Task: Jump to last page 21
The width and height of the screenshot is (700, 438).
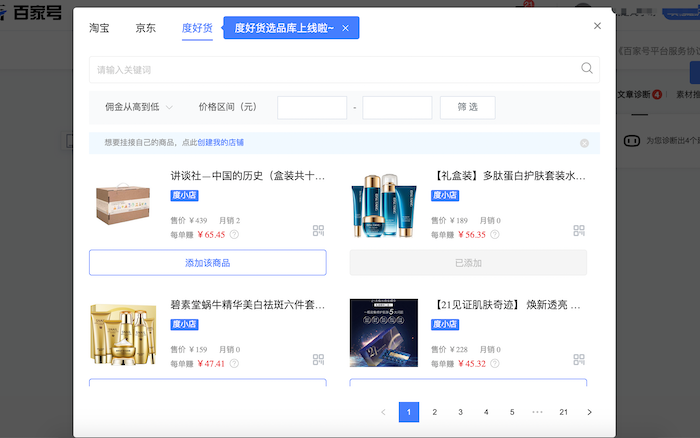Action: (x=563, y=412)
